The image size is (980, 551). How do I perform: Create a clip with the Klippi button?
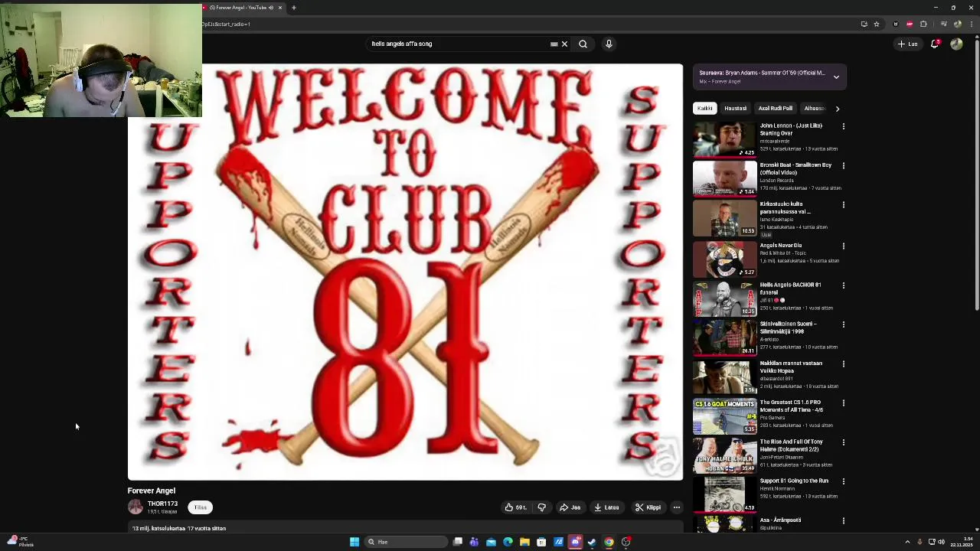point(648,507)
